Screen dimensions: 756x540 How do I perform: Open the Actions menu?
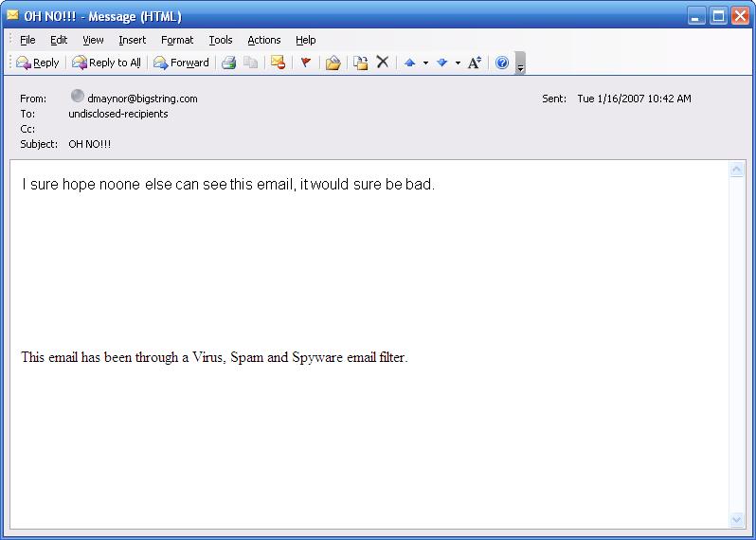pos(263,40)
